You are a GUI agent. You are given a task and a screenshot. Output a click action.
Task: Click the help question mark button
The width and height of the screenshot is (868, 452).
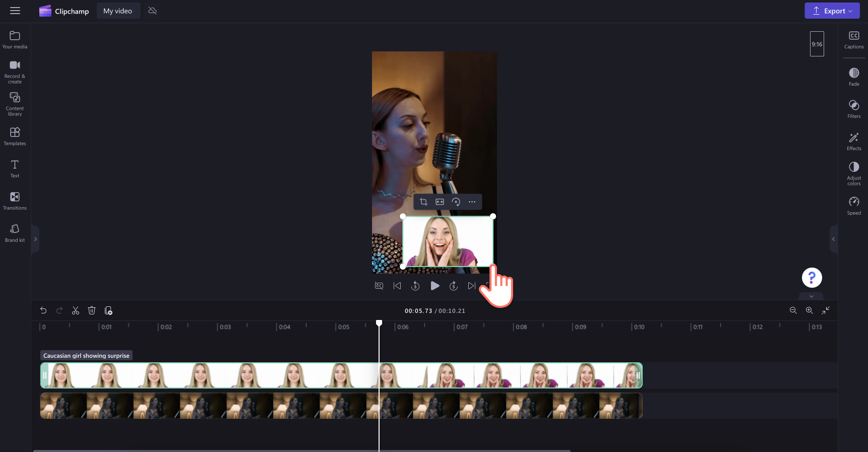pyautogui.click(x=812, y=277)
